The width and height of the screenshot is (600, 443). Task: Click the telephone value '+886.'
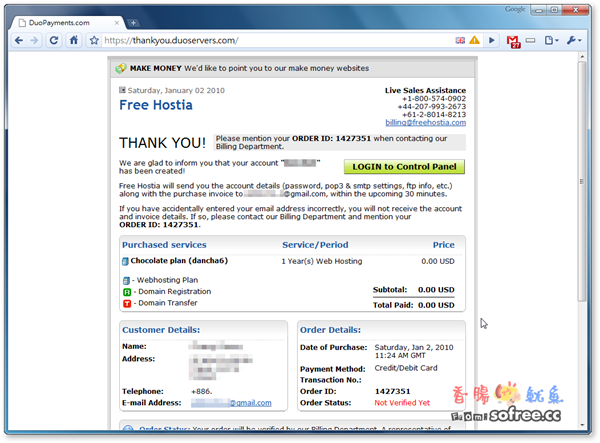[x=202, y=391]
